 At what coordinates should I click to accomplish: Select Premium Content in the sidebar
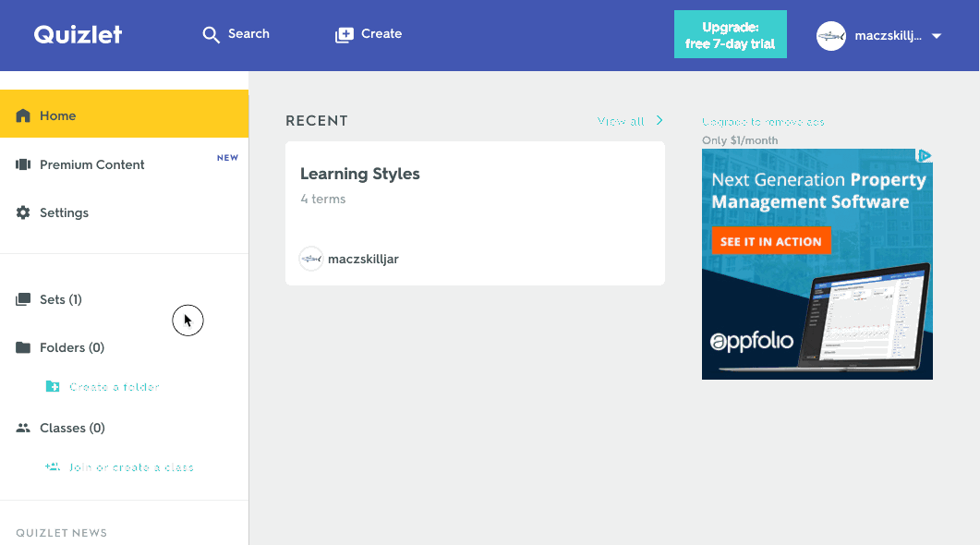click(x=92, y=164)
